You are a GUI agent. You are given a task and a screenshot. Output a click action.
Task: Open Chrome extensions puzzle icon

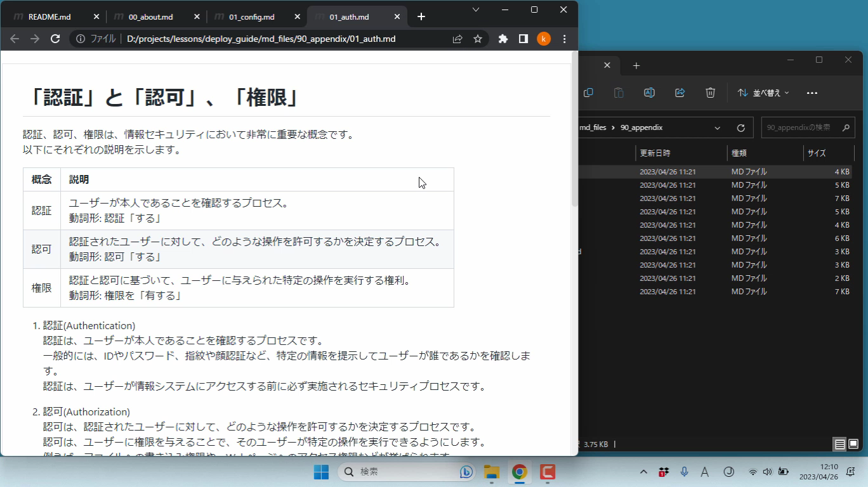tap(503, 39)
